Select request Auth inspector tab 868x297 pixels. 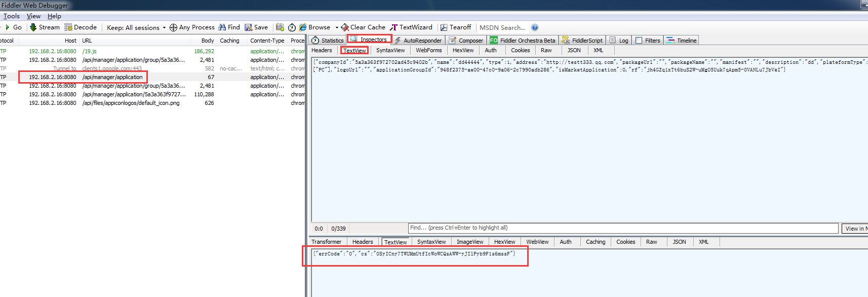[491, 50]
